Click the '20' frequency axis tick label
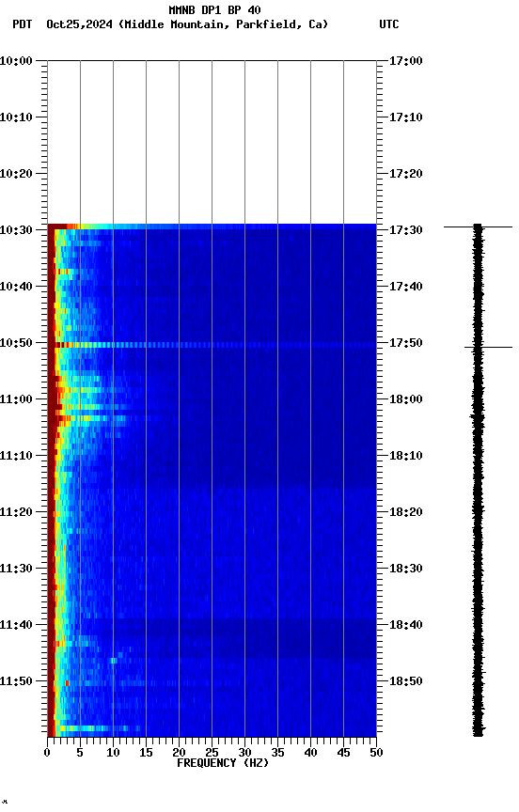This screenshot has width=519, height=812. [x=179, y=754]
